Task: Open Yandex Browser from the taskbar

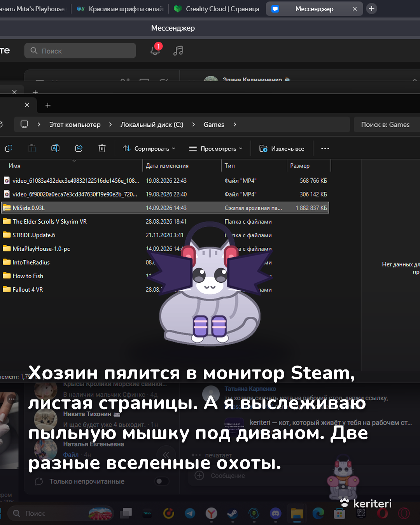Action: pyautogui.click(x=211, y=514)
